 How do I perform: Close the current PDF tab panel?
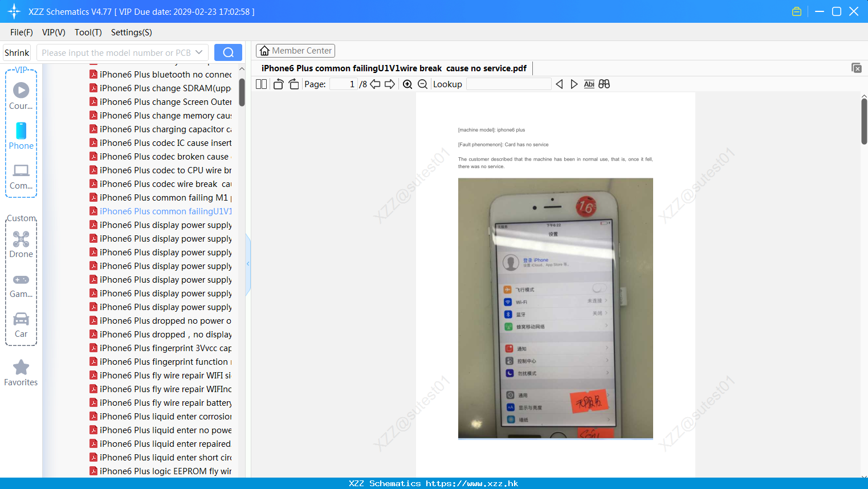[856, 68]
